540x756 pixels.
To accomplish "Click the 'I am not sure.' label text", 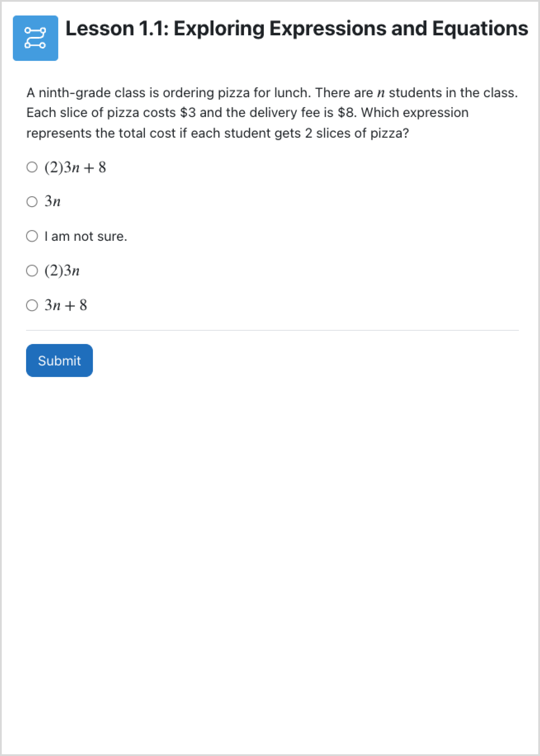I will point(86,236).
